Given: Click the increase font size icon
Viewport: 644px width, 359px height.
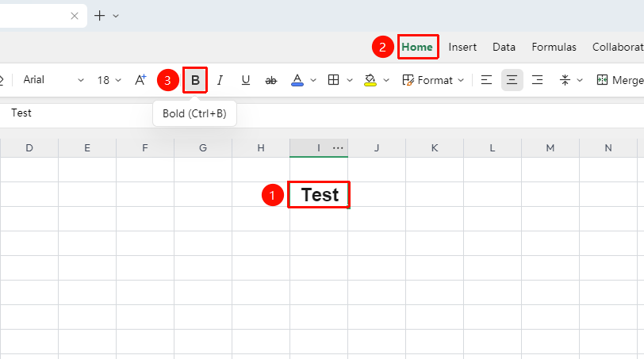Looking at the screenshot, I should click(140, 80).
